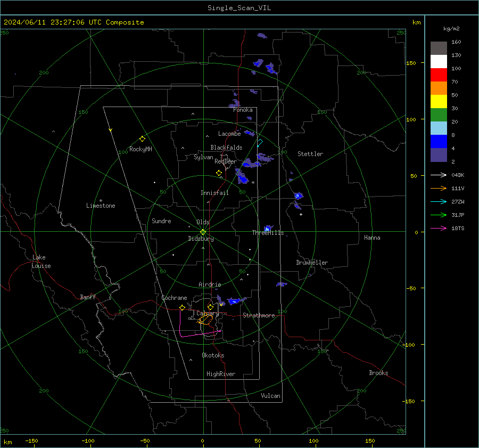Click the asterisk marker above Limestone

tap(101, 201)
